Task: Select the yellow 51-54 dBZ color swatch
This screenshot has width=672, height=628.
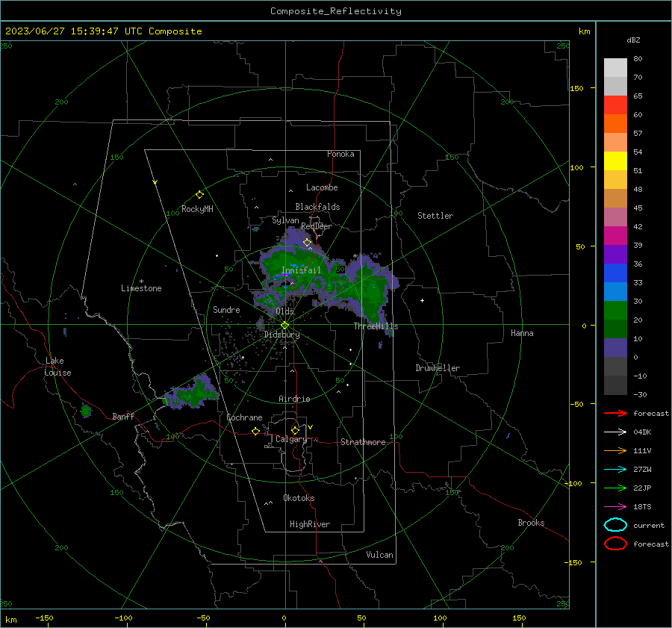Action: (615, 161)
